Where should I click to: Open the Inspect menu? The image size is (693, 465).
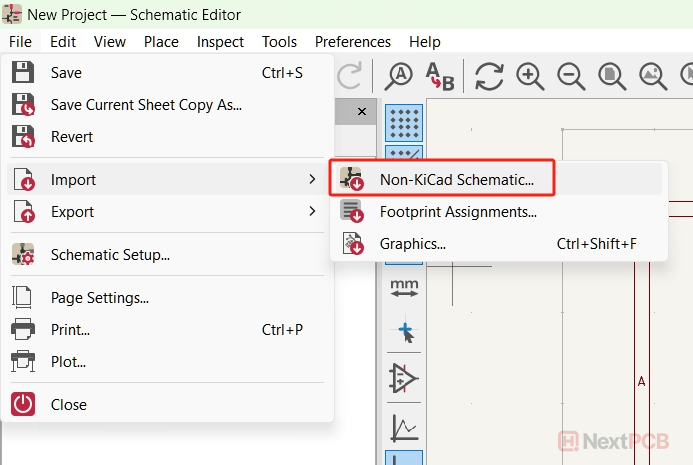coord(220,42)
